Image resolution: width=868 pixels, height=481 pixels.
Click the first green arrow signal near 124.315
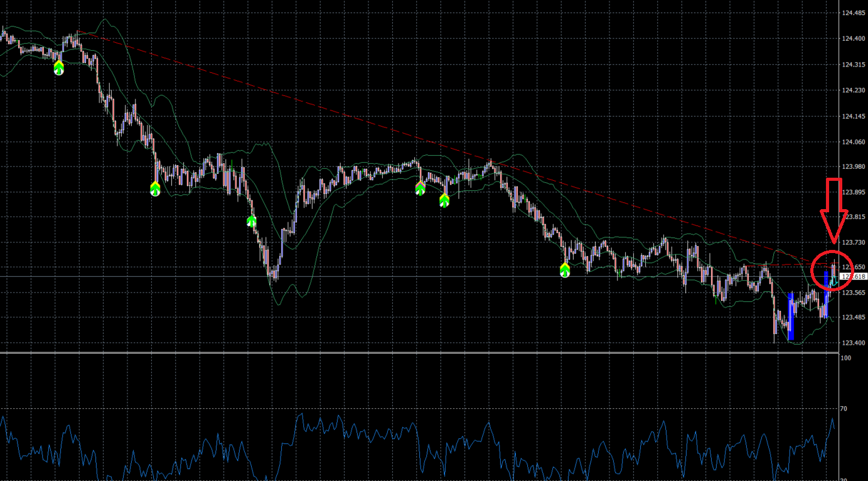pyautogui.click(x=58, y=68)
